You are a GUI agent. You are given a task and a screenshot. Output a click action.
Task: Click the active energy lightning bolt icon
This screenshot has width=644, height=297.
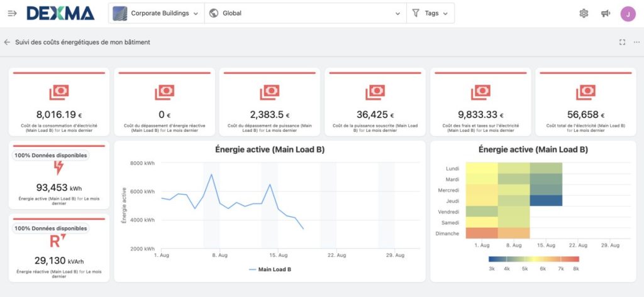[58, 168]
